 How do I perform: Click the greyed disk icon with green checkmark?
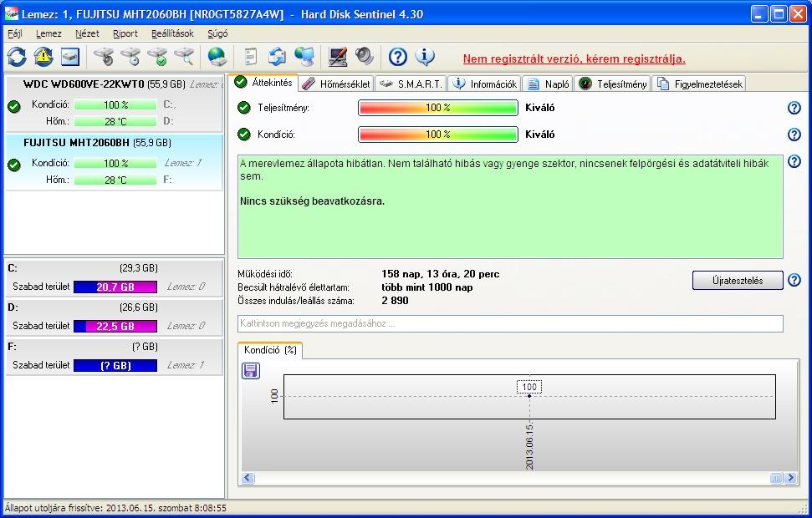tap(157, 57)
